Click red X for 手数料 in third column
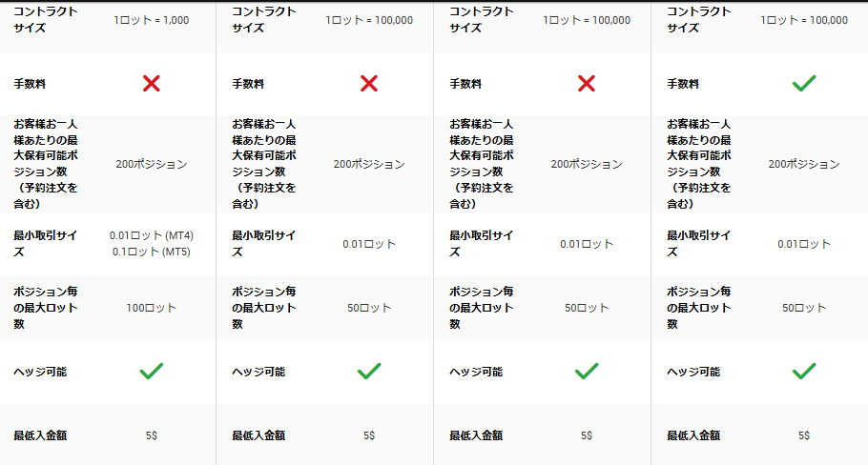868x465 pixels. 587,84
